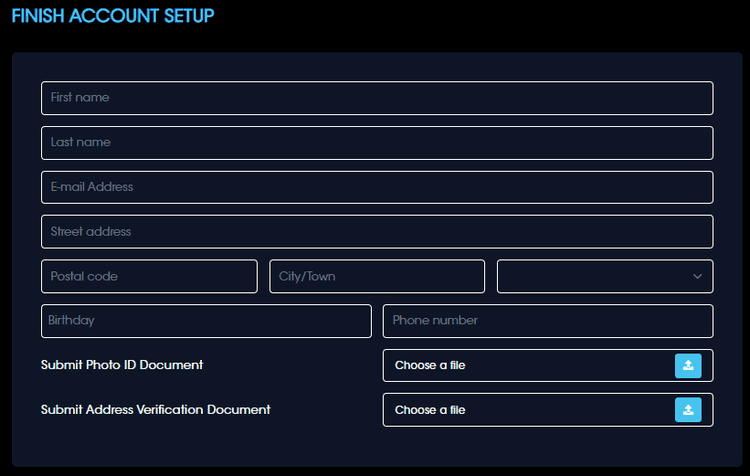
Task: Click empty form panel area below file choosers
Action: pyautogui.click(x=376, y=446)
